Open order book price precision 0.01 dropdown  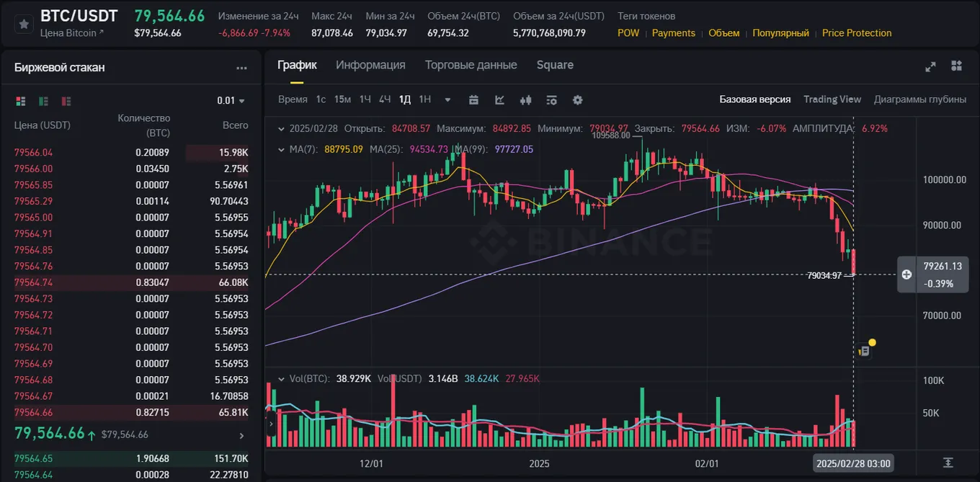231,101
